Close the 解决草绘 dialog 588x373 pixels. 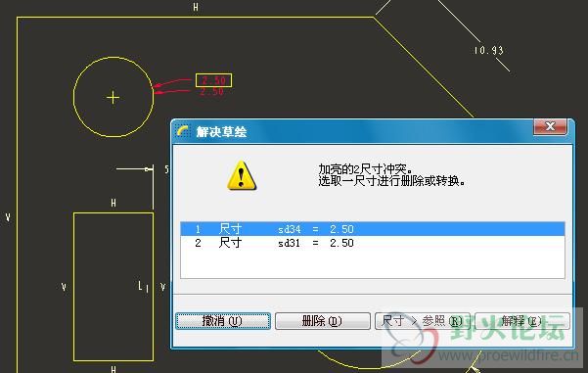pos(550,126)
